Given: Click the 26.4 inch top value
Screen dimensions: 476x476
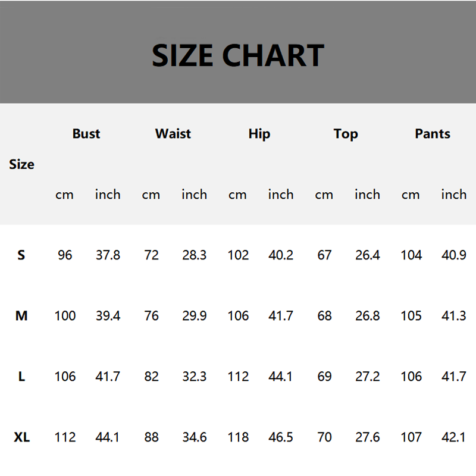Looking at the screenshot, I should click(x=367, y=255).
